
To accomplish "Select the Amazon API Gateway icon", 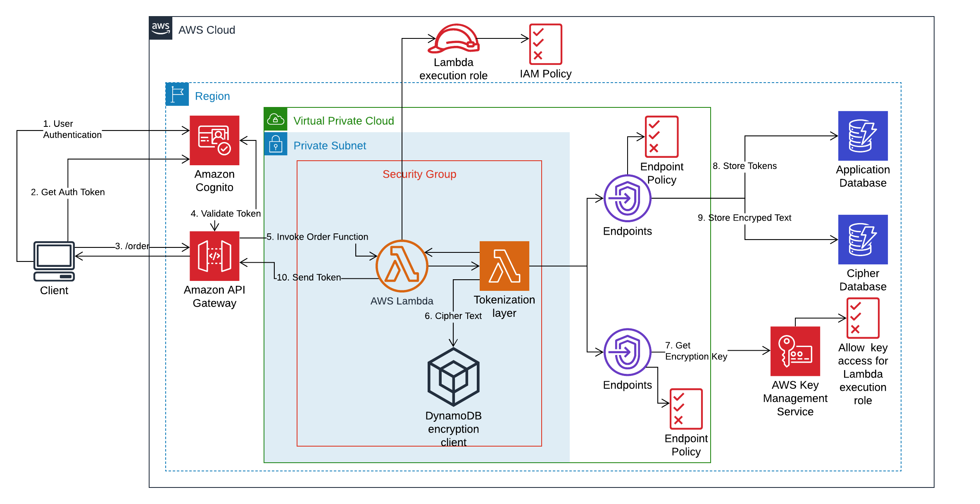I will 214,256.
